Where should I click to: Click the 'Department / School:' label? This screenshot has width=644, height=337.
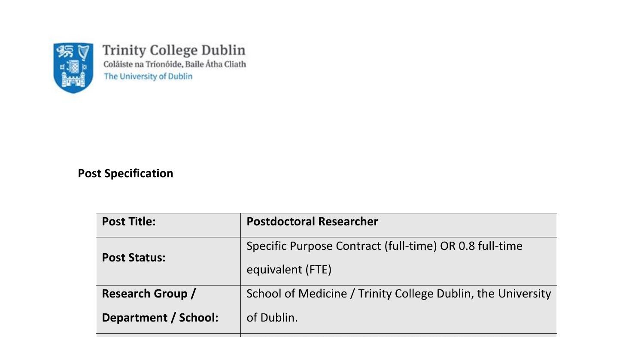[x=160, y=318]
